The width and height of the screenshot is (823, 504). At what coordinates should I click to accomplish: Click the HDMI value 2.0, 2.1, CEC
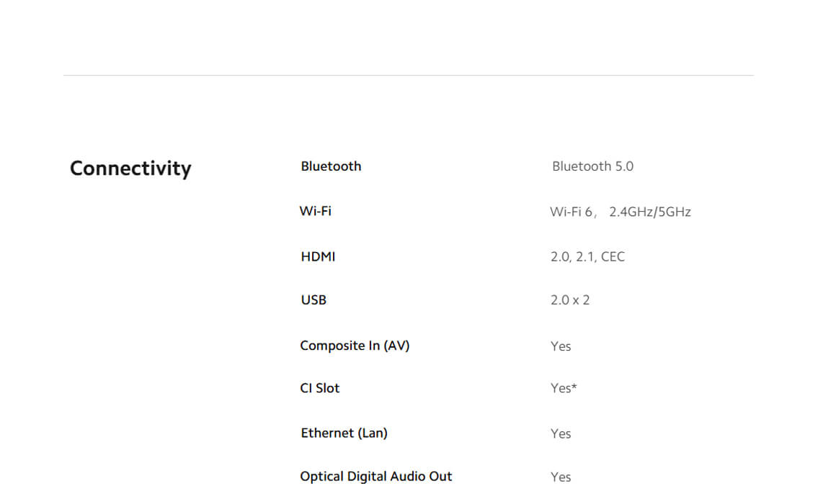(587, 257)
